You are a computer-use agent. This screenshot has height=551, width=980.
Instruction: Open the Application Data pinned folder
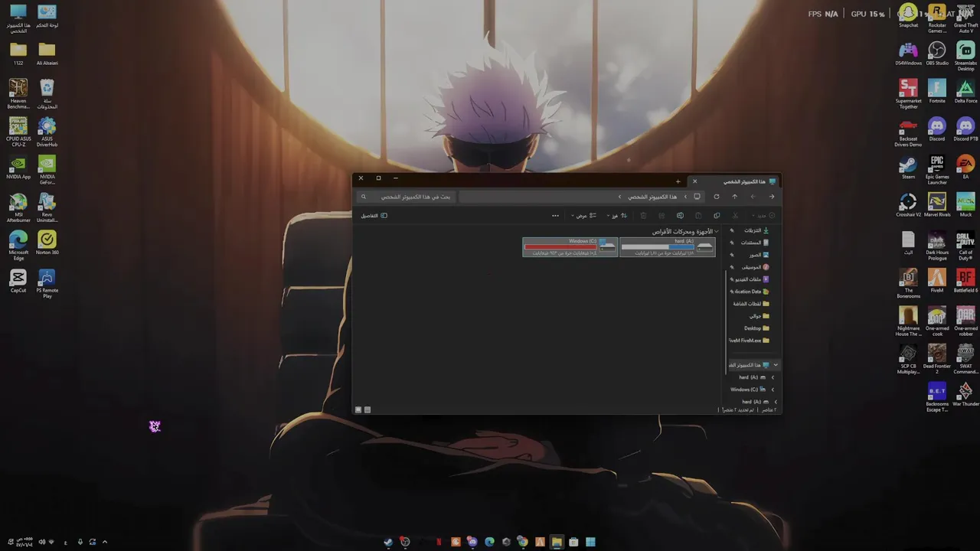(752, 292)
